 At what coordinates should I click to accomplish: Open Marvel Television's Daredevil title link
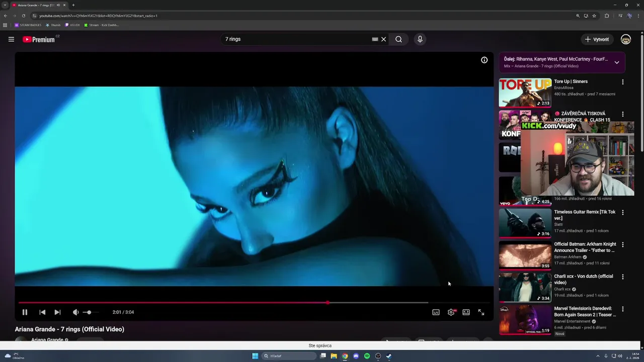coord(585,312)
